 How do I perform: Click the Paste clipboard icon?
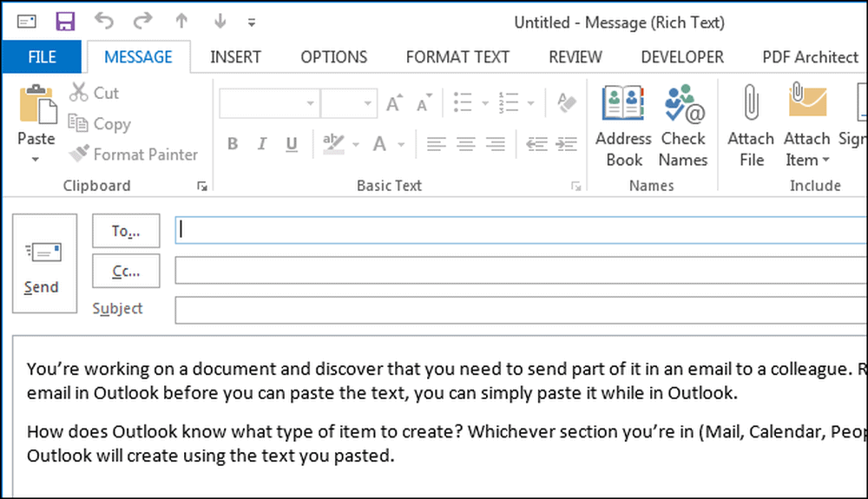tap(37, 104)
